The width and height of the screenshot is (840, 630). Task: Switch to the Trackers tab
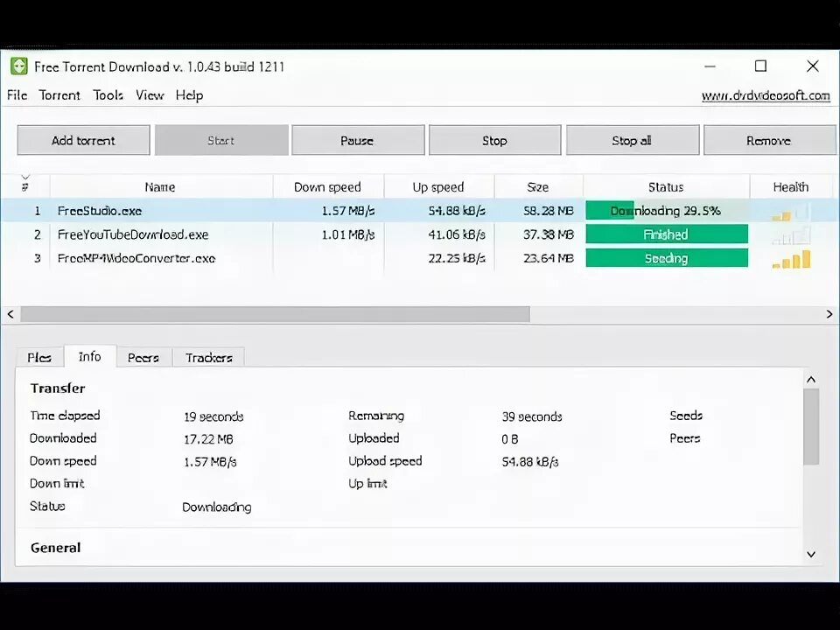(x=209, y=357)
